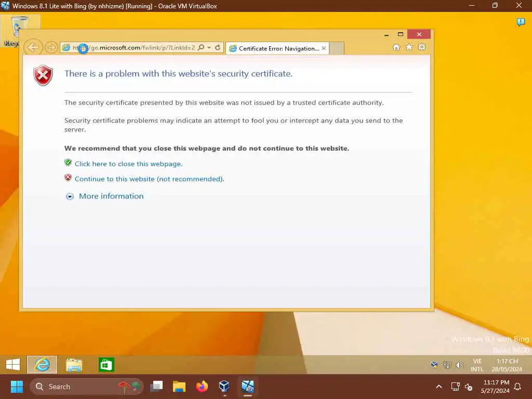Open Windows Store in guest taskbar
Image resolution: width=532 pixels, height=399 pixels.
tap(106, 365)
